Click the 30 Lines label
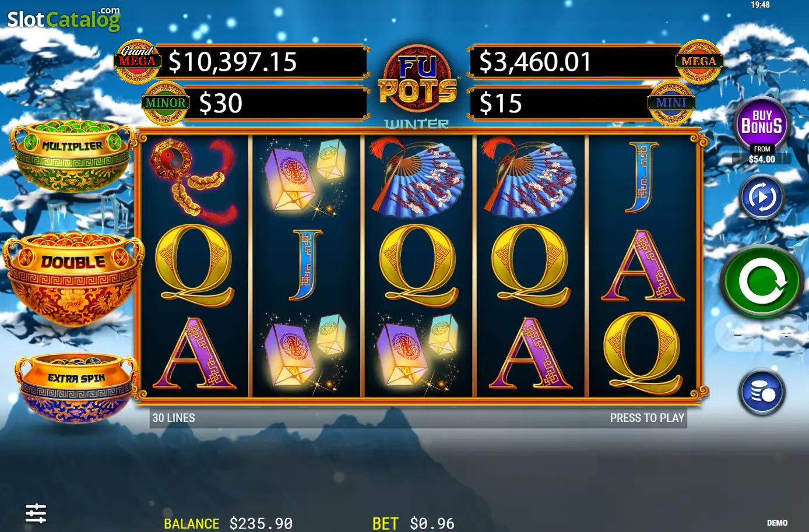Image resolution: width=809 pixels, height=532 pixels. coord(174,418)
